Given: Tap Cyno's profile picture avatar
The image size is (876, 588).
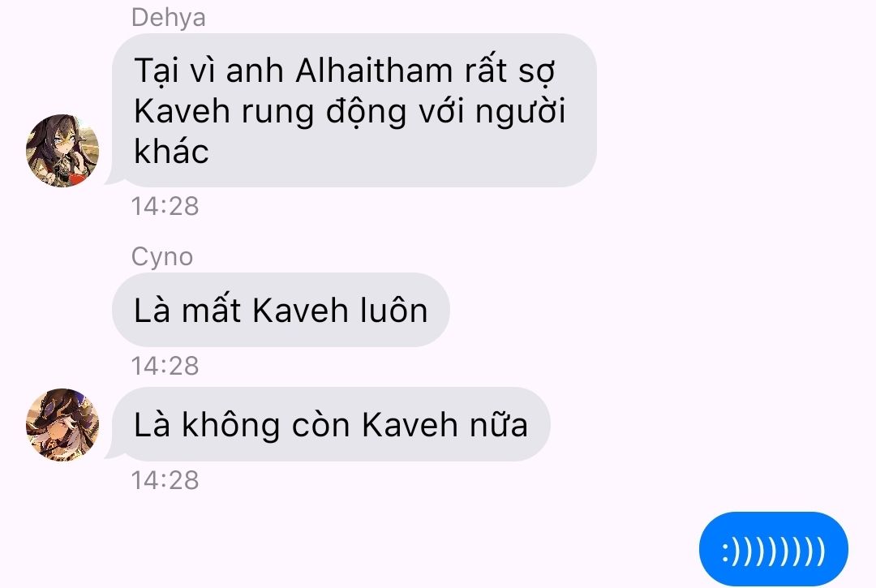Looking at the screenshot, I should point(62,425).
